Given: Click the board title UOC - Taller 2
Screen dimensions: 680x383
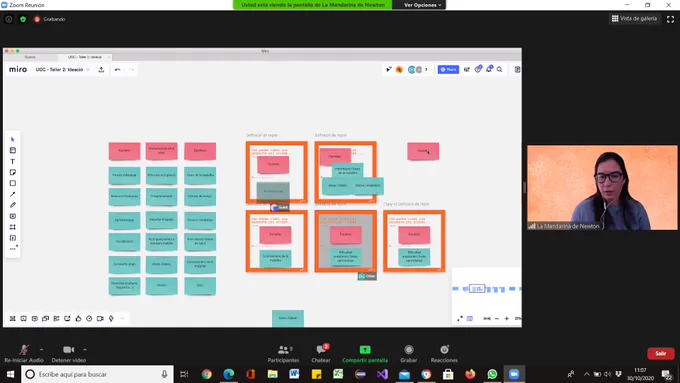Looking at the screenshot, I should (59, 69).
